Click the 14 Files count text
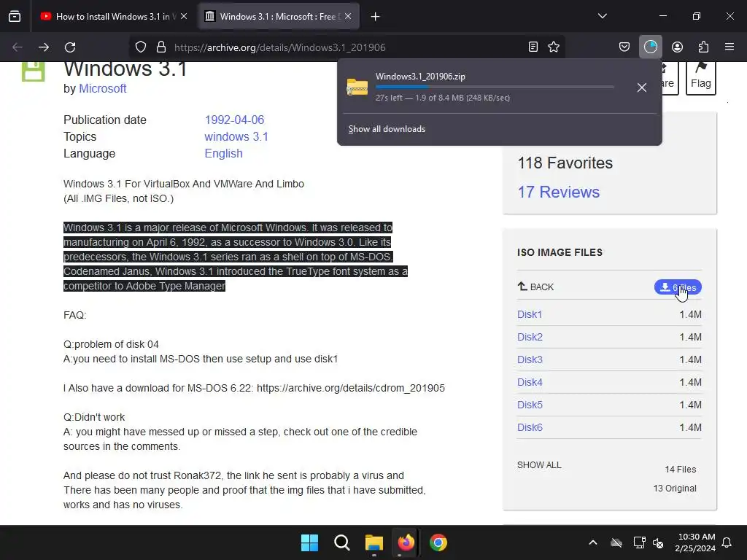747x560 pixels. pyautogui.click(x=681, y=470)
